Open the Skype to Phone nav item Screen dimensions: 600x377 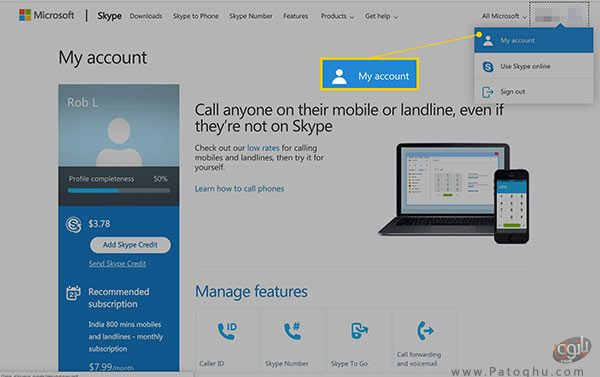[196, 16]
